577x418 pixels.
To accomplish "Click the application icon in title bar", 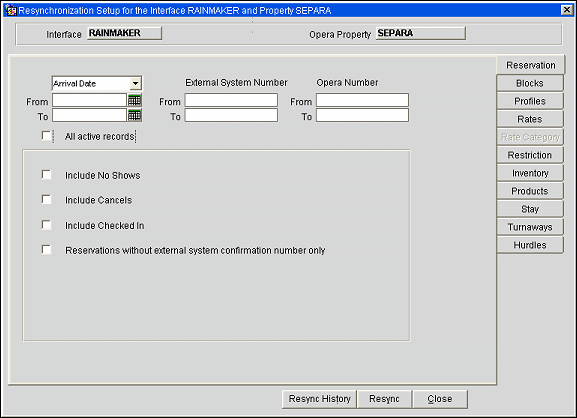I will coord(10,10).
